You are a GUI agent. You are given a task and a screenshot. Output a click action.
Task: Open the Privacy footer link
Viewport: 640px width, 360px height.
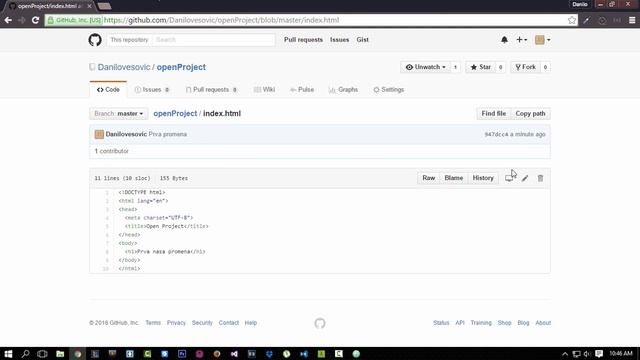tap(176, 323)
